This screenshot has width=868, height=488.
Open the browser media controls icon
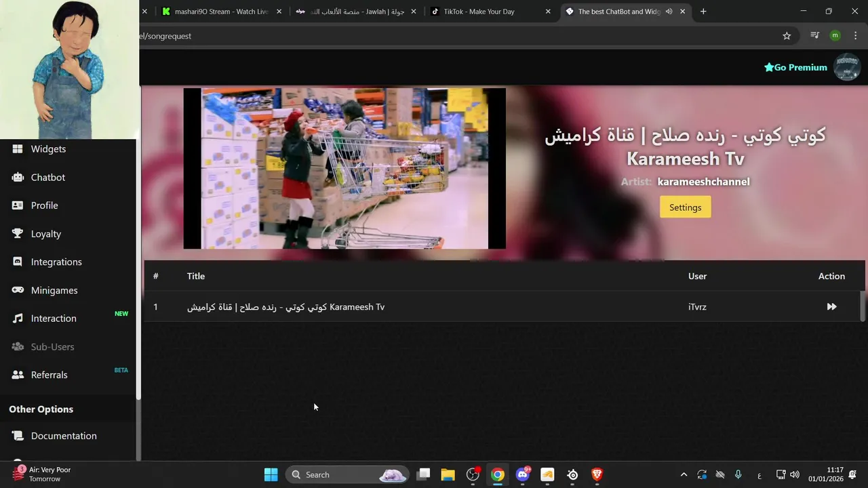(814, 36)
